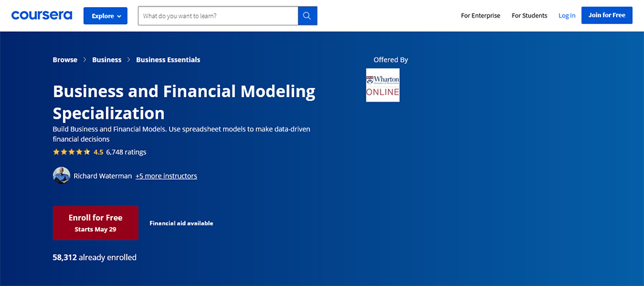Click the Offered By label

[x=390, y=60]
